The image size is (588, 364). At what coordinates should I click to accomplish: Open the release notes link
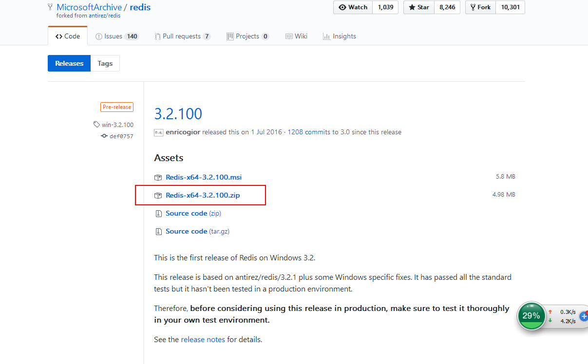click(203, 340)
